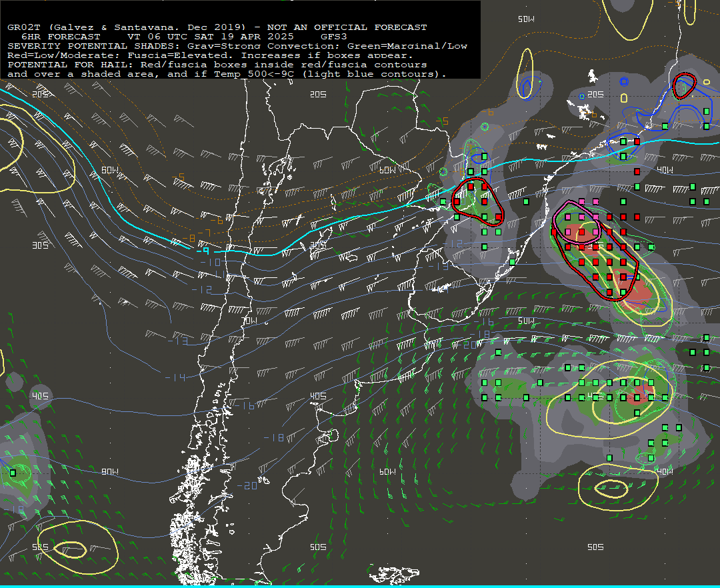This screenshot has height=588, width=720.
Task: Click valid time 'VT 06 UTC SAT 19 APR 2025'
Action: click(x=210, y=37)
